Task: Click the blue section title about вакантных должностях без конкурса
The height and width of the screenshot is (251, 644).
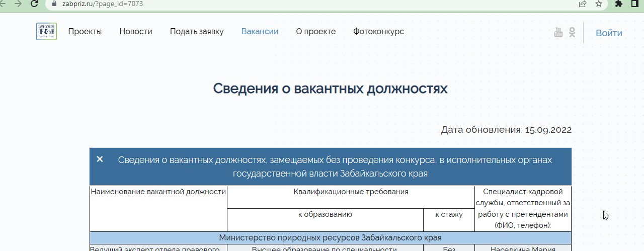Action: click(335, 166)
